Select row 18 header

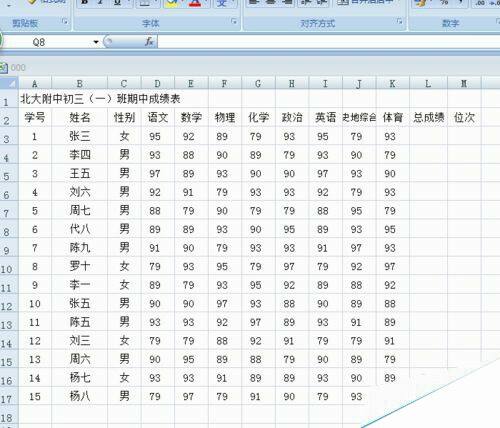[9, 415]
